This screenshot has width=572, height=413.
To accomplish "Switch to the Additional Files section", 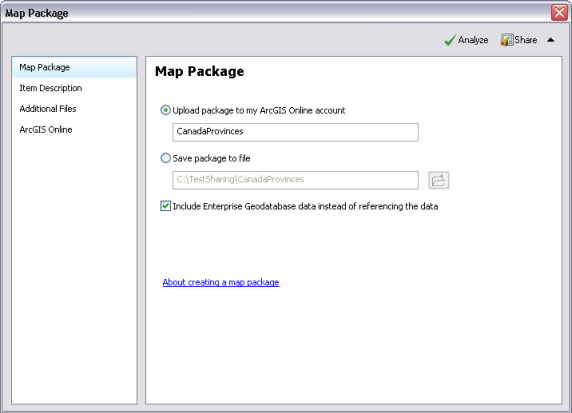I will (48, 109).
